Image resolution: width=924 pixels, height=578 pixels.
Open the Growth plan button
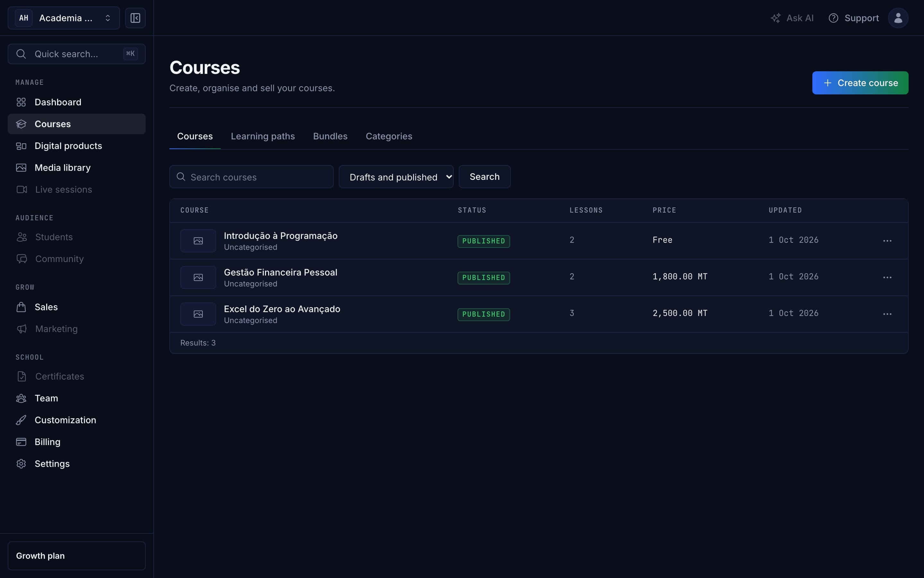[76, 556]
